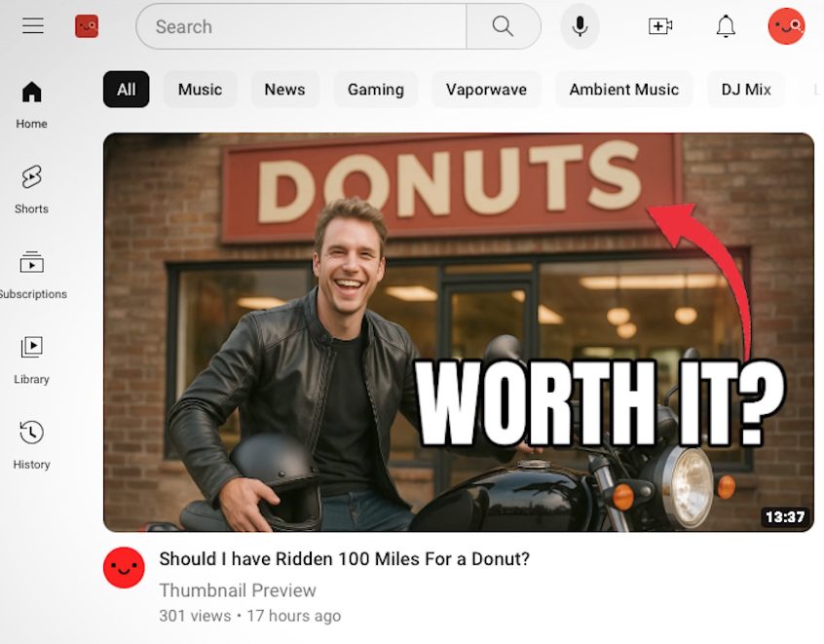Screen dimensions: 824x644
Task: Open the hamburger guide menu
Action: 33,26
